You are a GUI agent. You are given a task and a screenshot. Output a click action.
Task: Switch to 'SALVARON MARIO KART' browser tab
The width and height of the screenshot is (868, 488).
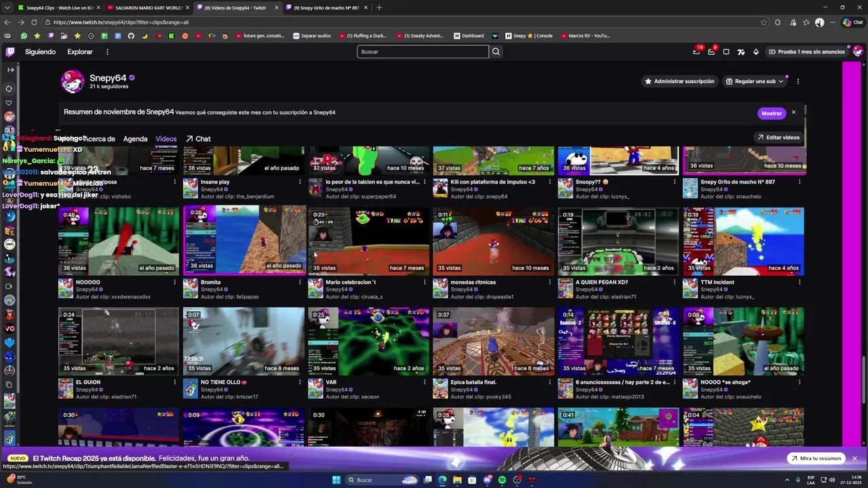(x=148, y=7)
